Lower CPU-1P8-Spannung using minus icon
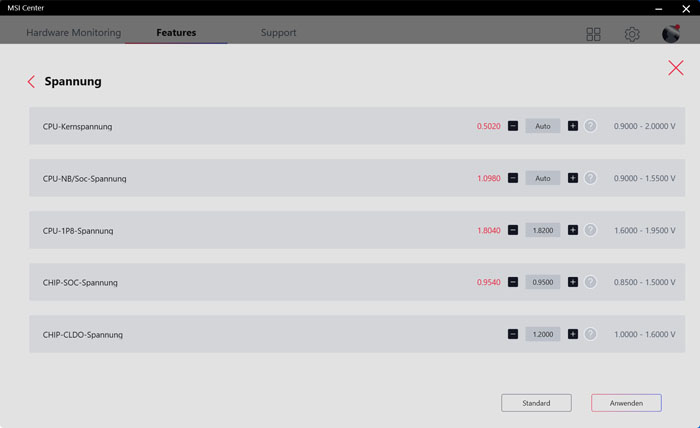 tap(513, 230)
